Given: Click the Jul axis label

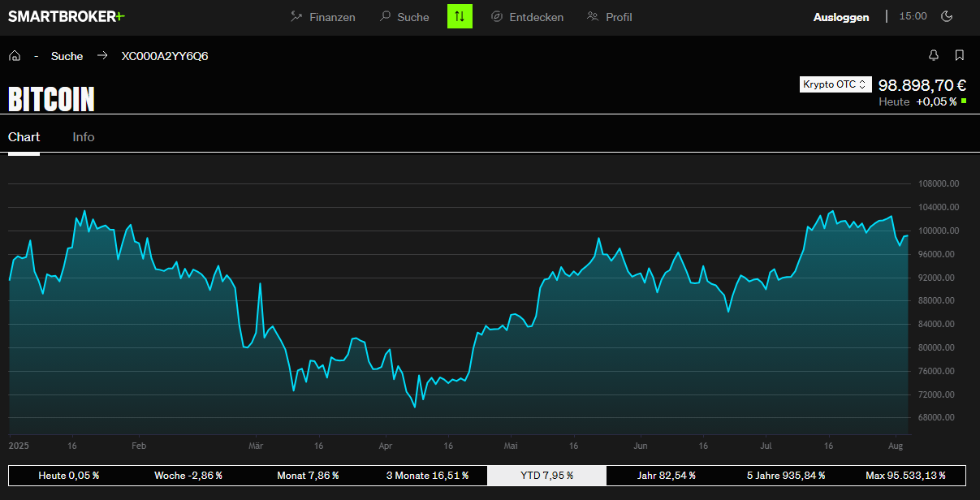Looking at the screenshot, I should pos(766,446).
